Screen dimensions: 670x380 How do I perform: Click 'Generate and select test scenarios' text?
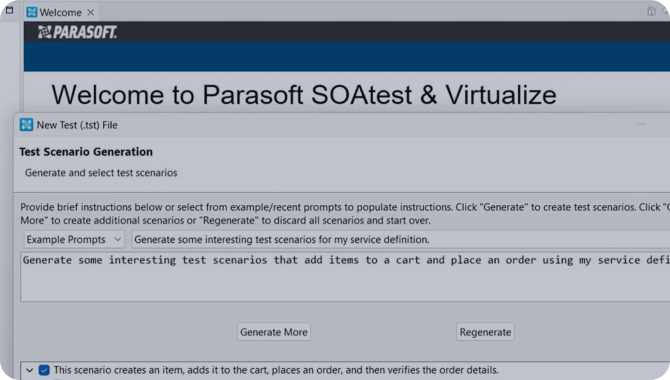click(x=101, y=173)
